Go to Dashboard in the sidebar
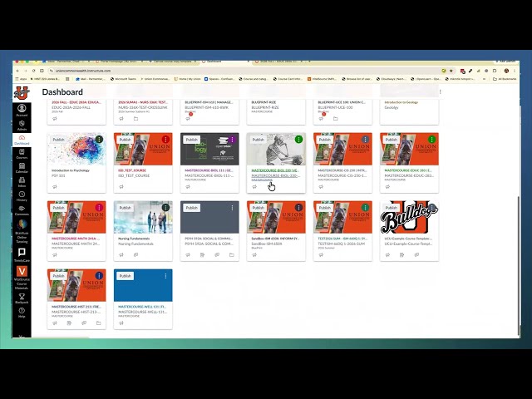Image resolution: width=532 pixels, height=399 pixels. coord(22,140)
